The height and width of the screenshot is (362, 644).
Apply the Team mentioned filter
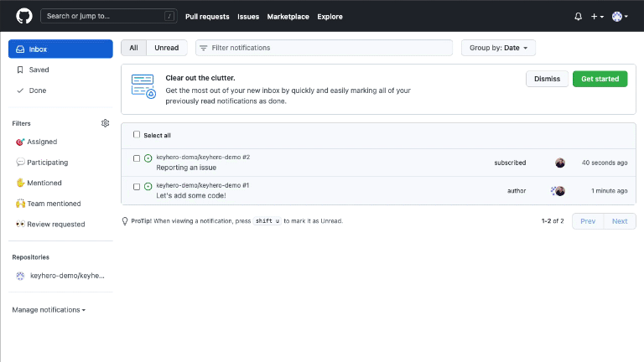tap(49, 204)
